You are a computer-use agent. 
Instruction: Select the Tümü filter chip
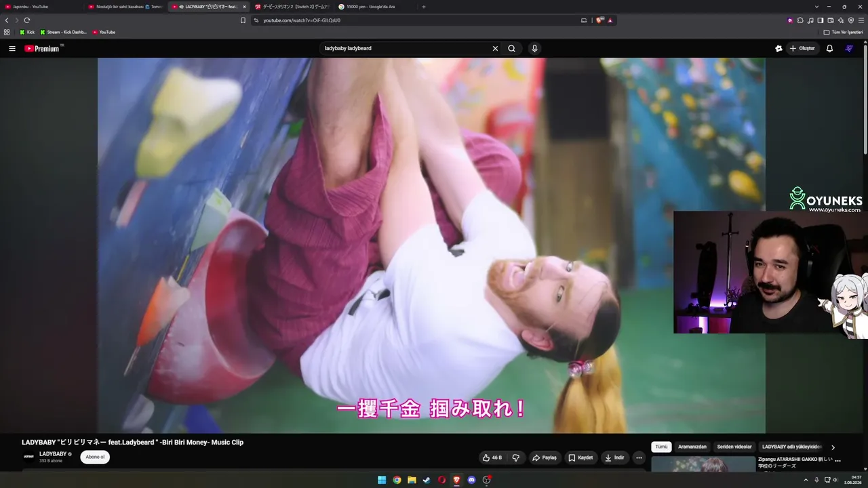pyautogui.click(x=661, y=447)
